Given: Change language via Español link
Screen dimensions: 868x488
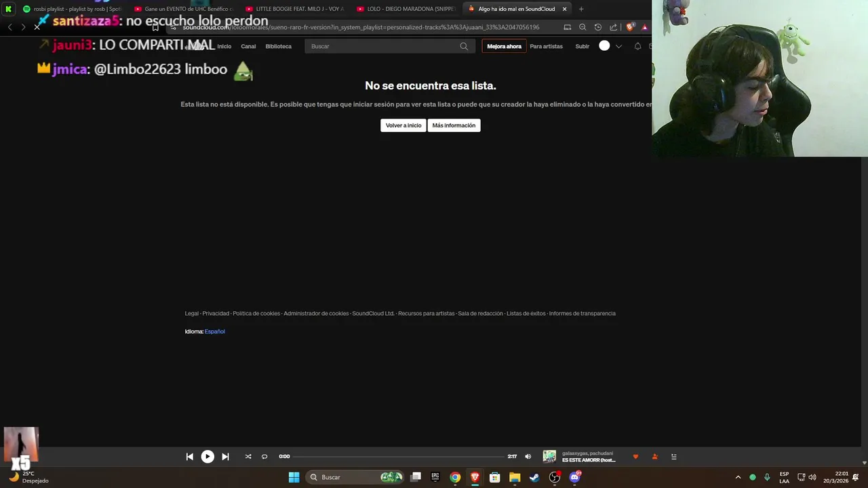Looking at the screenshot, I should coord(214,331).
